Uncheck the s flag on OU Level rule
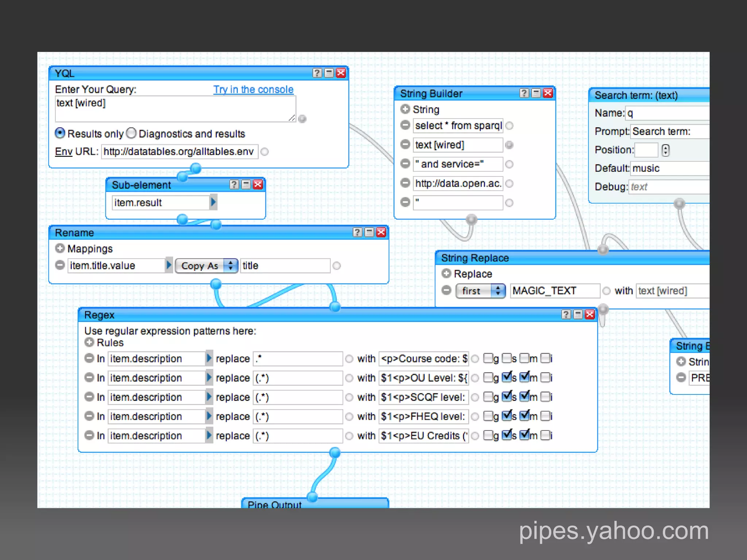This screenshot has height=560, width=747. (x=507, y=377)
